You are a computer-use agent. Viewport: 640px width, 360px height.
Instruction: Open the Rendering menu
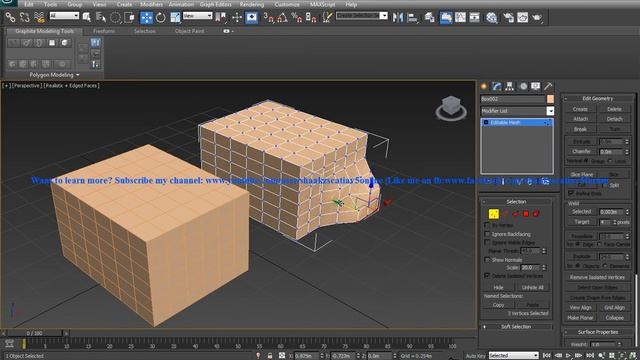(x=251, y=4)
